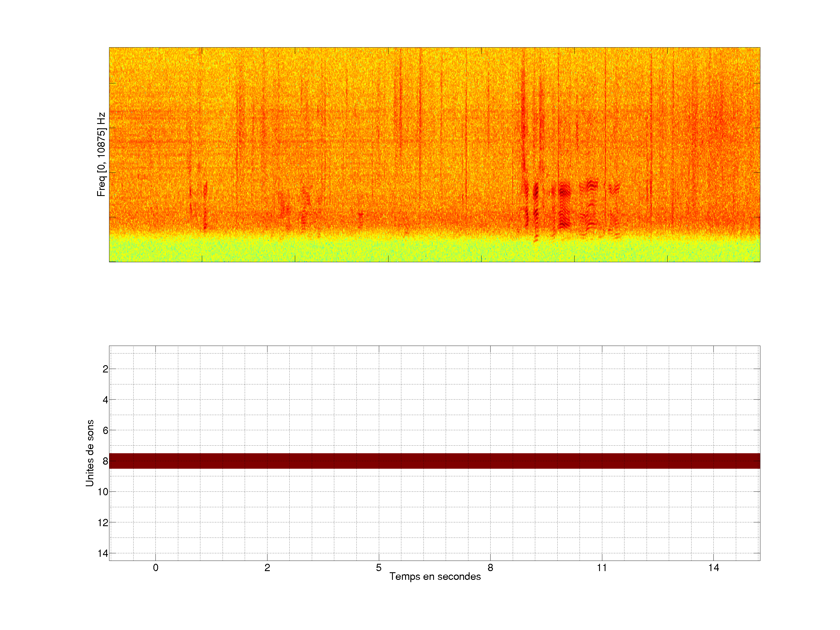
Task: Click y-axis tick label 6
Action: click(105, 430)
